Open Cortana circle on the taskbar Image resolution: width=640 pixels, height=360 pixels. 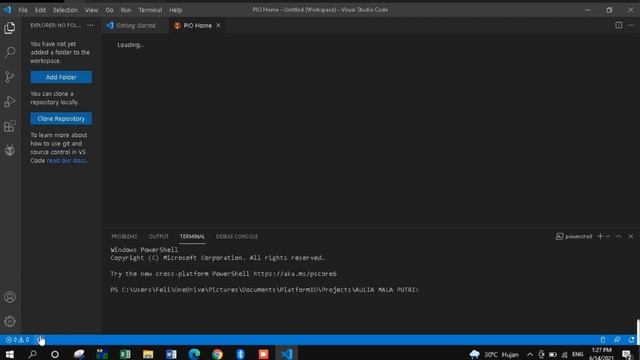(55, 354)
